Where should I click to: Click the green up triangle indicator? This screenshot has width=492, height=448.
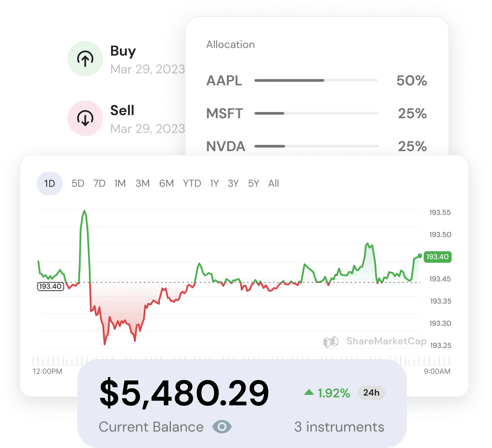coord(309,392)
